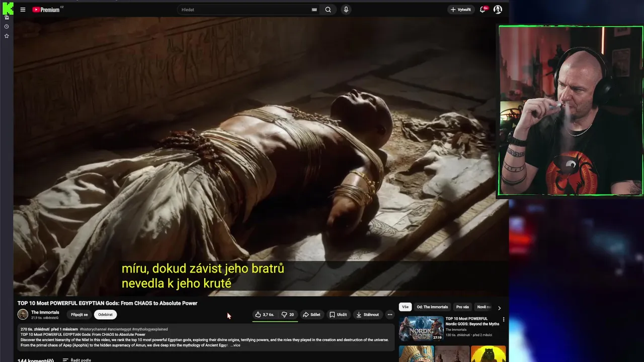The height and width of the screenshot is (362, 644).
Task: Open Nordic Gods video thumbnail
Action: 421,329
